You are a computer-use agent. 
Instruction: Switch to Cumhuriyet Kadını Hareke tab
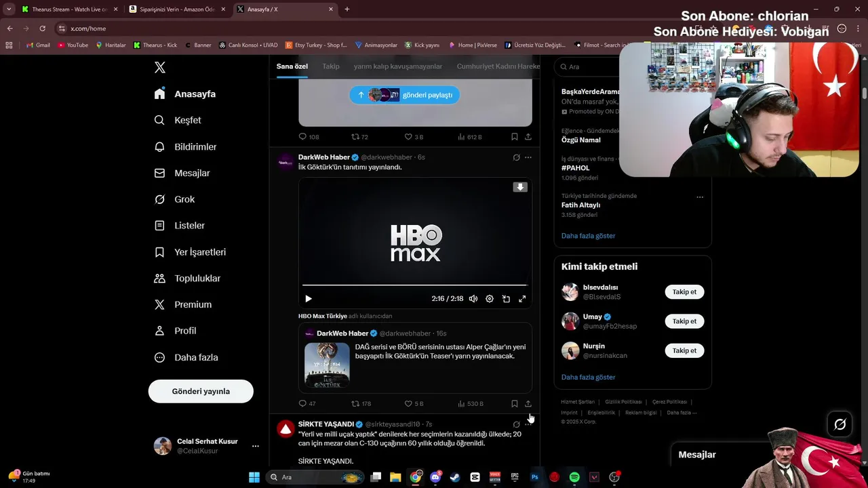tap(498, 66)
